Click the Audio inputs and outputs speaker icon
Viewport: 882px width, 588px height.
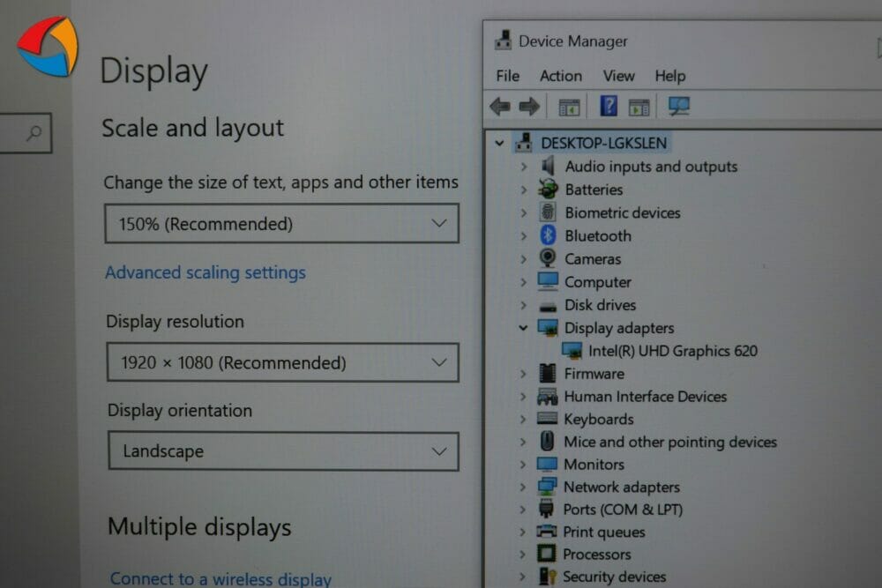[x=548, y=166]
